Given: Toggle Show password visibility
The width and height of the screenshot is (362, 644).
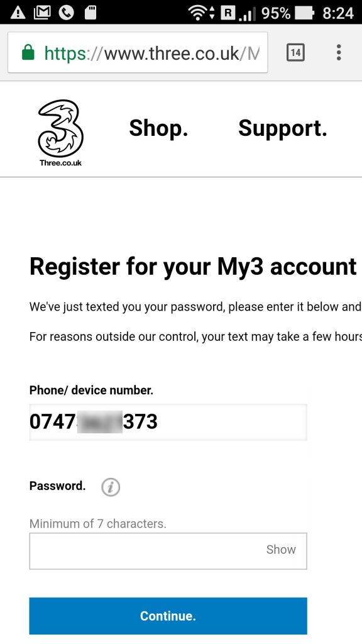Looking at the screenshot, I should [x=281, y=550].
